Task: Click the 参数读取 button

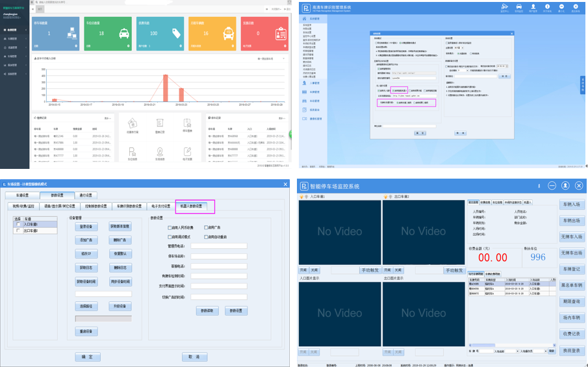Action: pyautogui.click(x=206, y=311)
